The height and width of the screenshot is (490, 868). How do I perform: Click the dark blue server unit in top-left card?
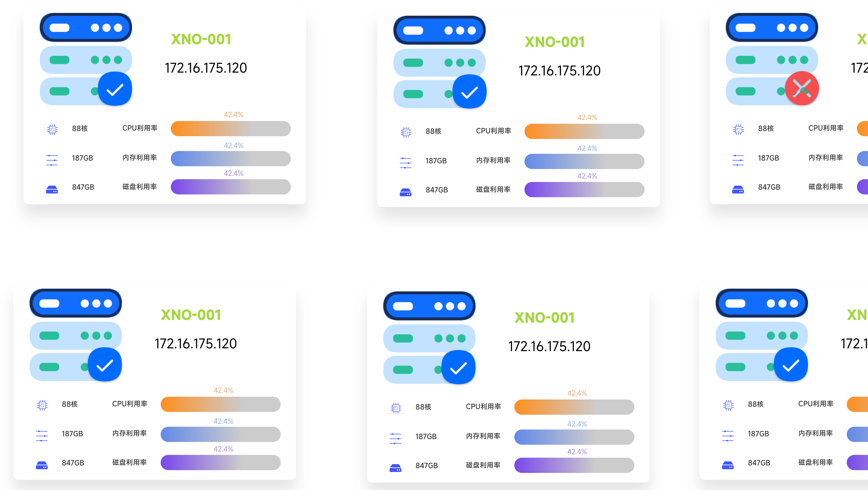tap(86, 28)
